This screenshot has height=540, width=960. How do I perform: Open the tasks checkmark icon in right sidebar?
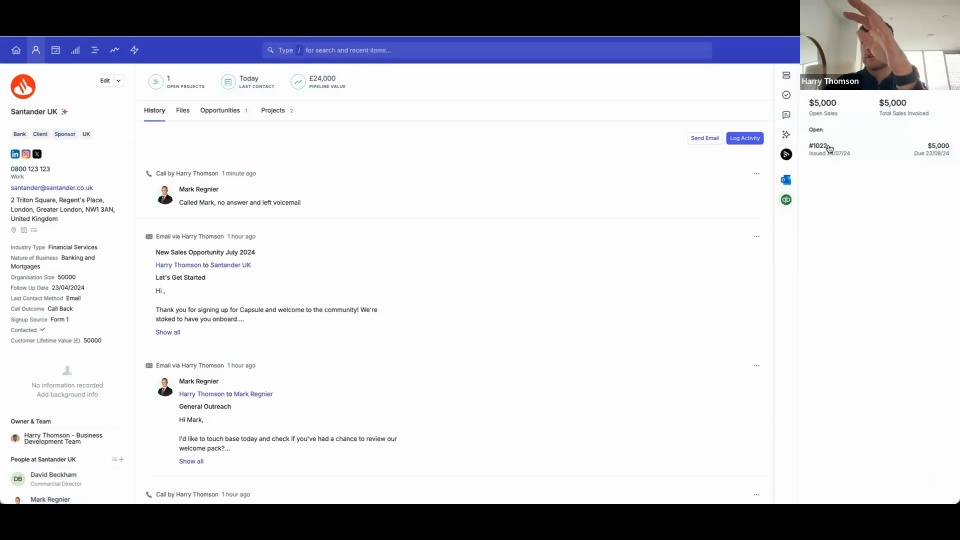point(786,95)
